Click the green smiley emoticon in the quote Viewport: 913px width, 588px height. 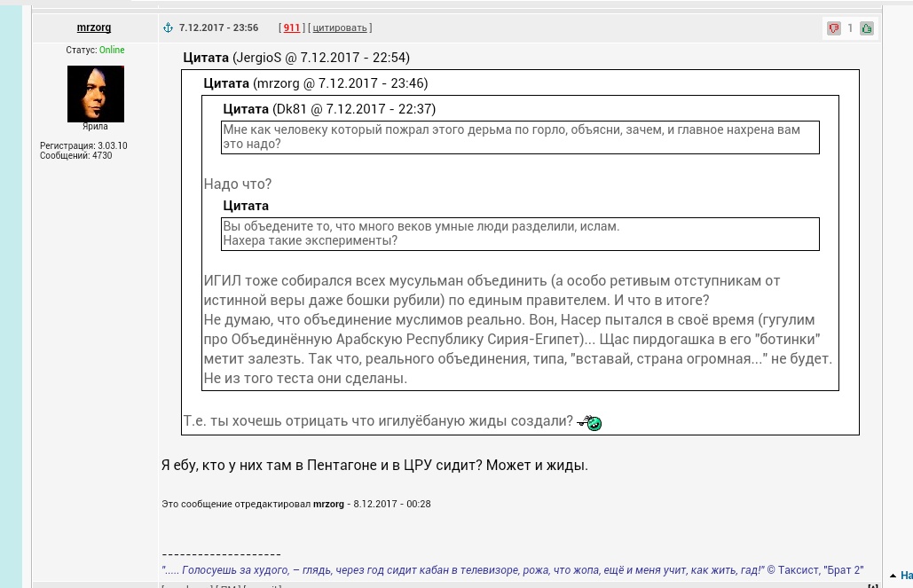coord(589,422)
